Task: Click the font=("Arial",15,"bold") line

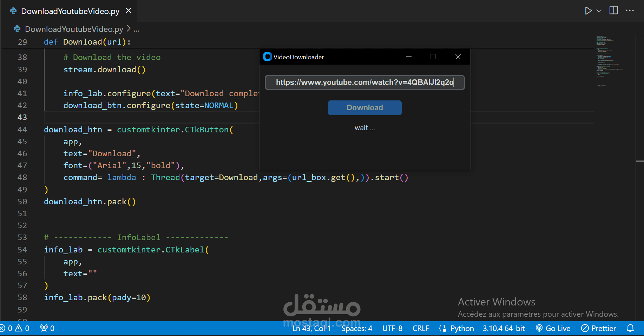Action: pyautogui.click(x=124, y=165)
